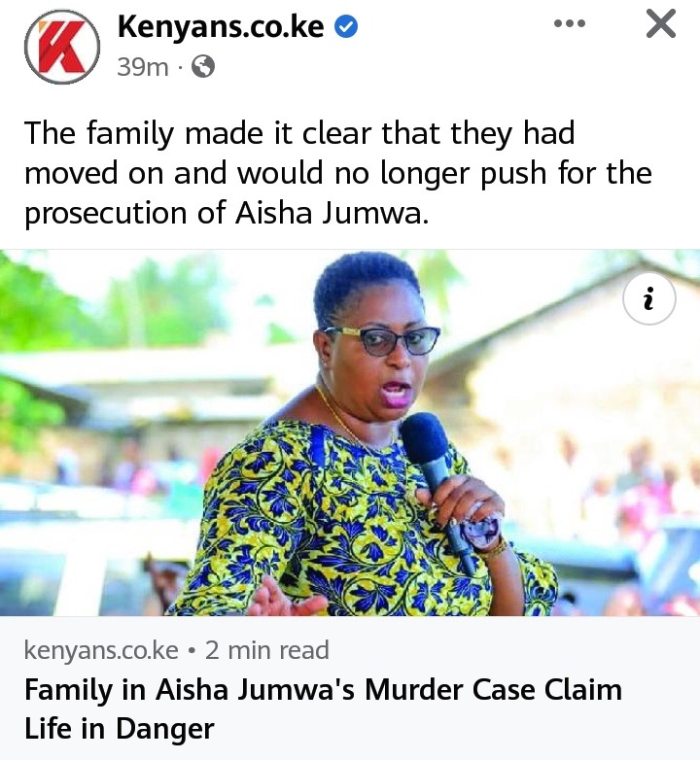
Task: Open the Kenyans.co.ke page name
Action: point(221,26)
